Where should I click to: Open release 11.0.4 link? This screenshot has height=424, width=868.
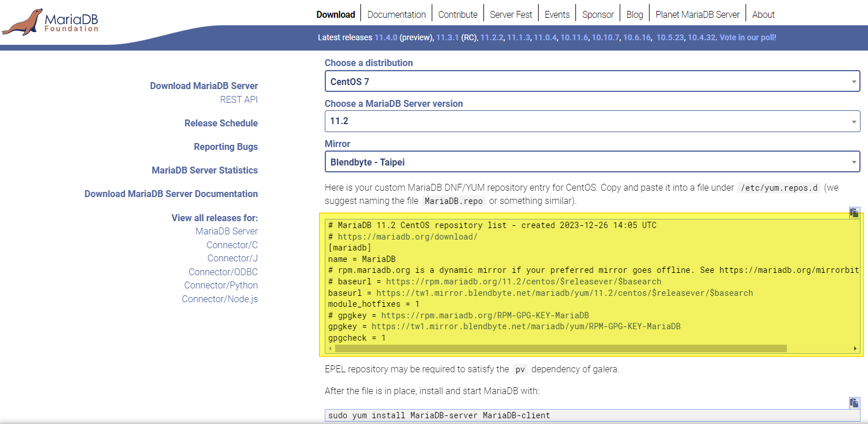545,37
